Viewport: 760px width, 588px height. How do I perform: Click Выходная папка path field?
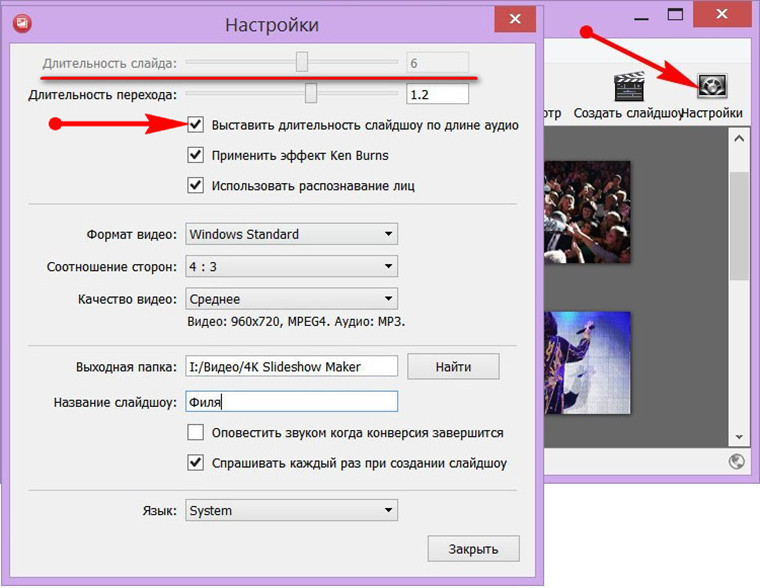coord(291,366)
